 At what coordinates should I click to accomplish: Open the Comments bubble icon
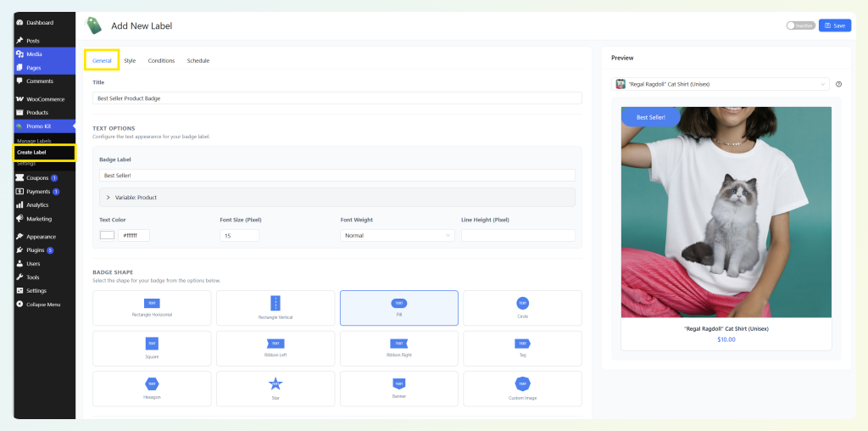tap(20, 81)
